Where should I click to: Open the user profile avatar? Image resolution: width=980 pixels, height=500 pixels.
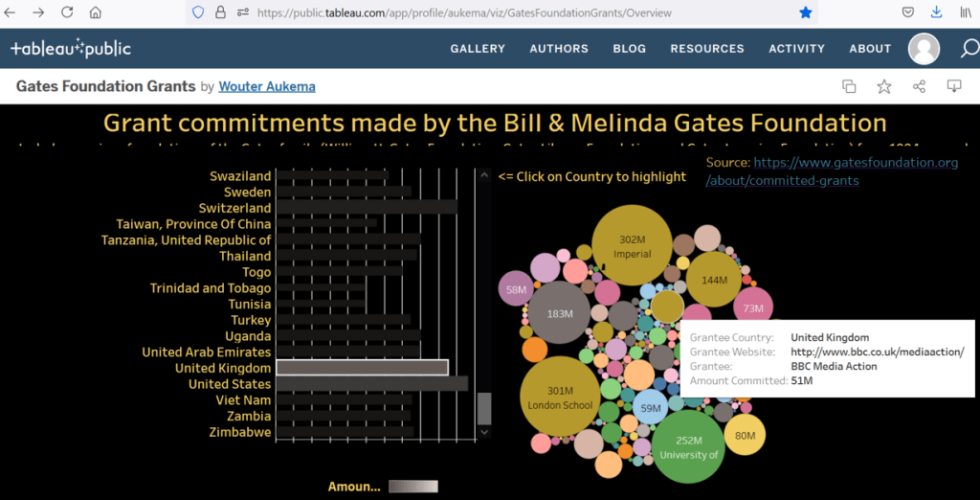tap(924, 49)
